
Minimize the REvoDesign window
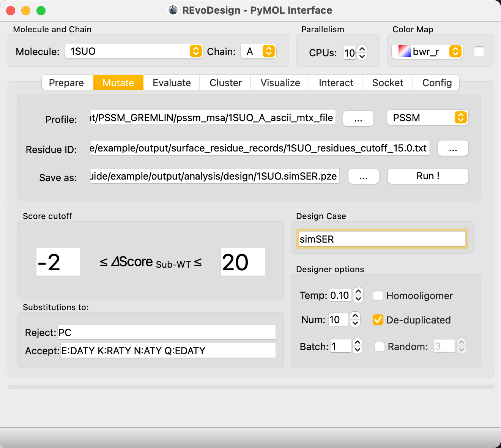pos(26,11)
